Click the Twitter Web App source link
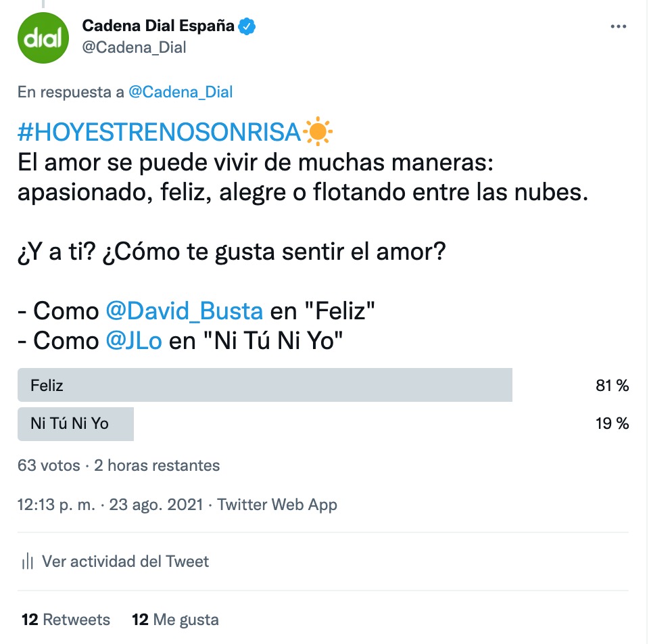Screen dimensions: 649x644 [x=277, y=505]
